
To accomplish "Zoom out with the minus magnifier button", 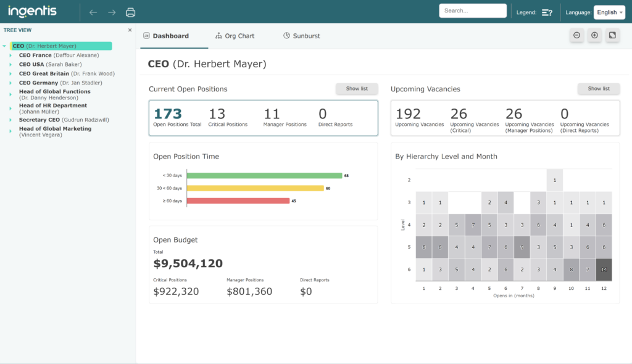I will (577, 35).
